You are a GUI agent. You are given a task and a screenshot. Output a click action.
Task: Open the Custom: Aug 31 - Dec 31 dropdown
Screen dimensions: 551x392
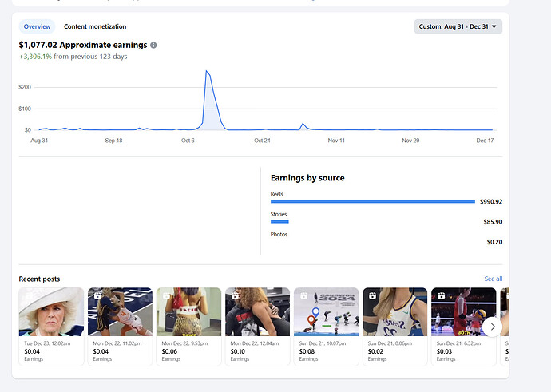[458, 26]
